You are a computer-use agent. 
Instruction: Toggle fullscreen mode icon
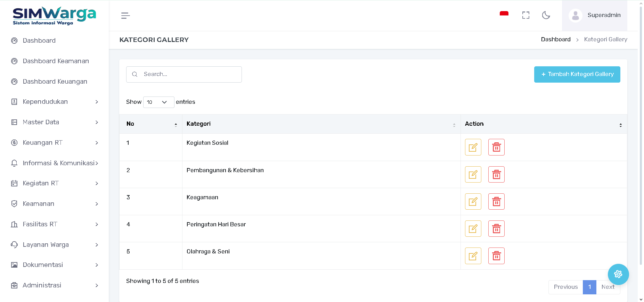pyautogui.click(x=525, y=15)
